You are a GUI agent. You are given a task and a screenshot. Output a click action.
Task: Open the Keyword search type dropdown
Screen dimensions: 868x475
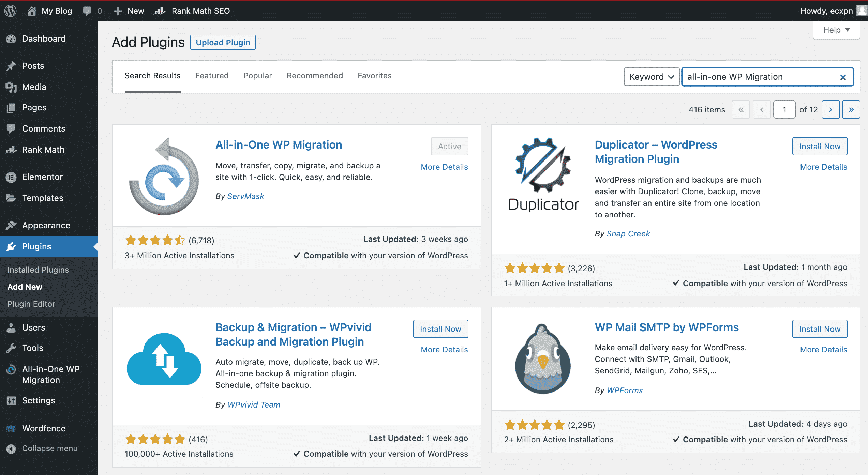tap(652, 77)
